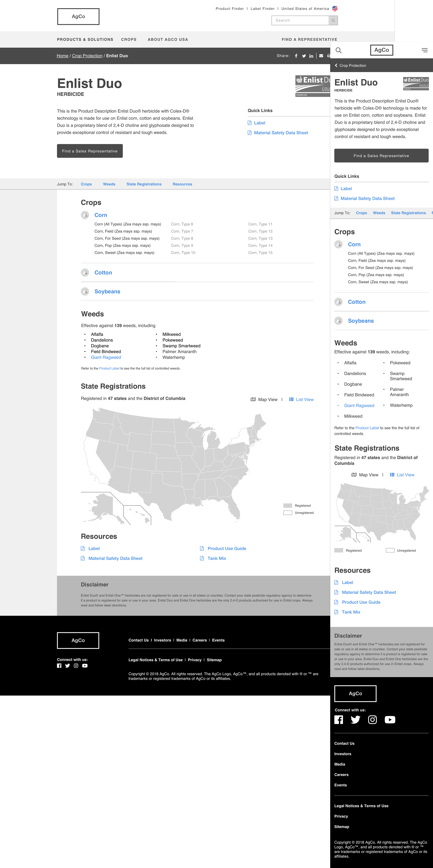The image size is (433, 868).
Task: Open YouTube from mobile footer icons
Action: point(390,720)
